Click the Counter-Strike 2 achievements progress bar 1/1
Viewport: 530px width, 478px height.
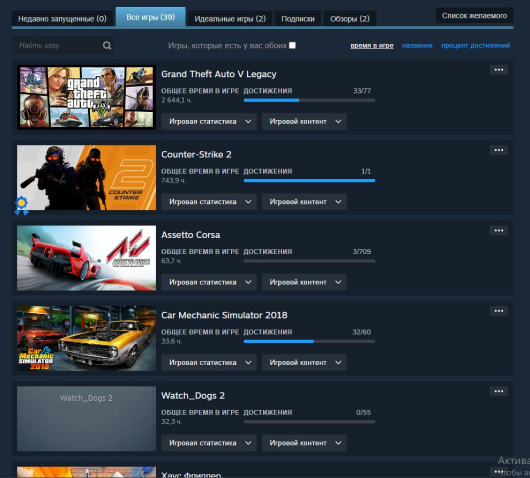(x=309, y=181)
